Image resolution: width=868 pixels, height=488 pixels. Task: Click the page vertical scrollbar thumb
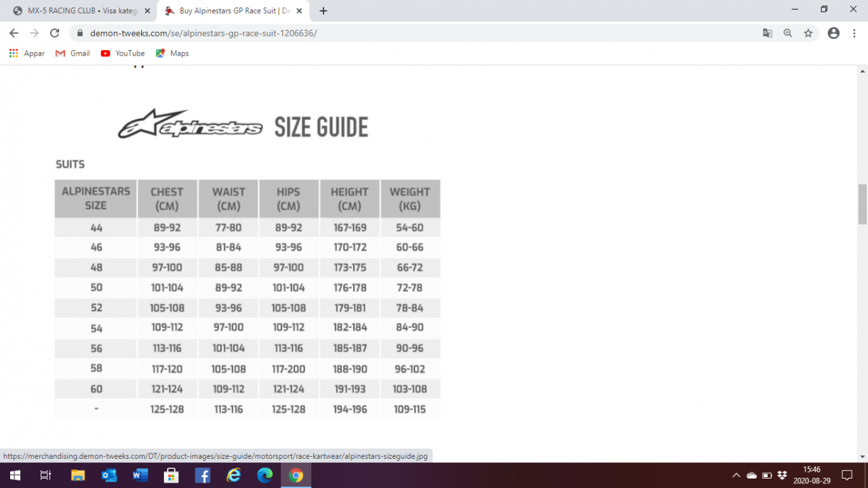pyautogui.click(x=863, y=204)
